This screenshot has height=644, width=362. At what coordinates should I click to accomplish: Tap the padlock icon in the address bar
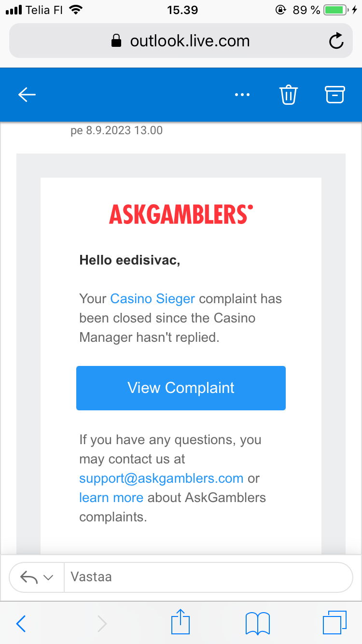tap(116, 42)
